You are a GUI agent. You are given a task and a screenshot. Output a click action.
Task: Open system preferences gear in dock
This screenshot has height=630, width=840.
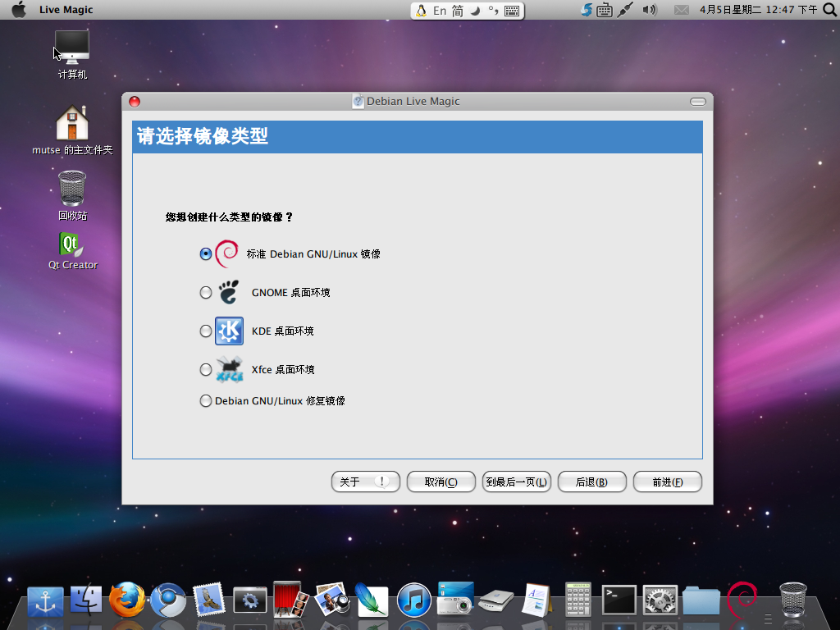click(660, 600)
